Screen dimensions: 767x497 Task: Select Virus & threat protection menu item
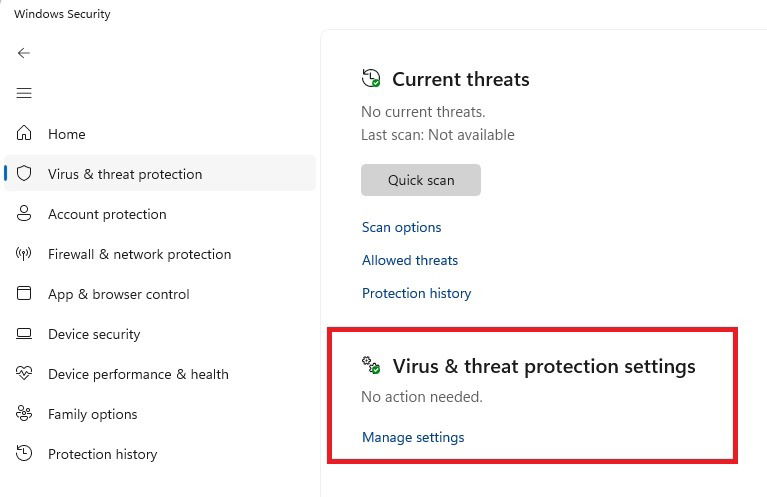click(160, 174)
